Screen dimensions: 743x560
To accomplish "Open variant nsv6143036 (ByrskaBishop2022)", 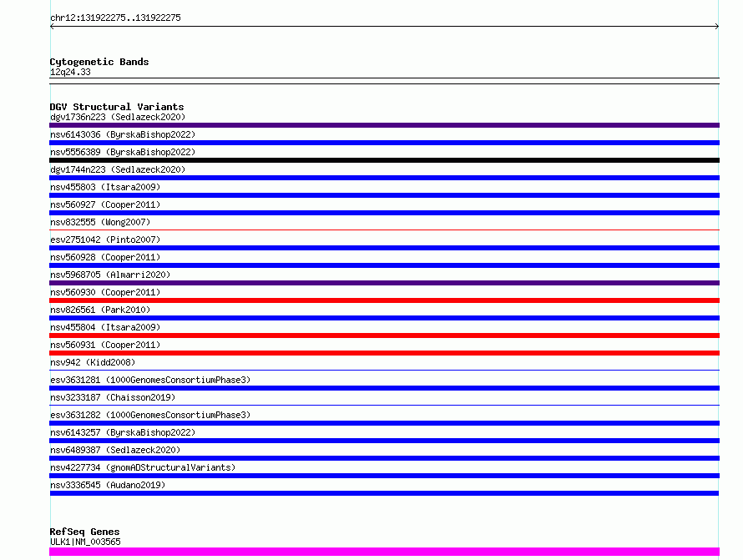I will [123, 134].
